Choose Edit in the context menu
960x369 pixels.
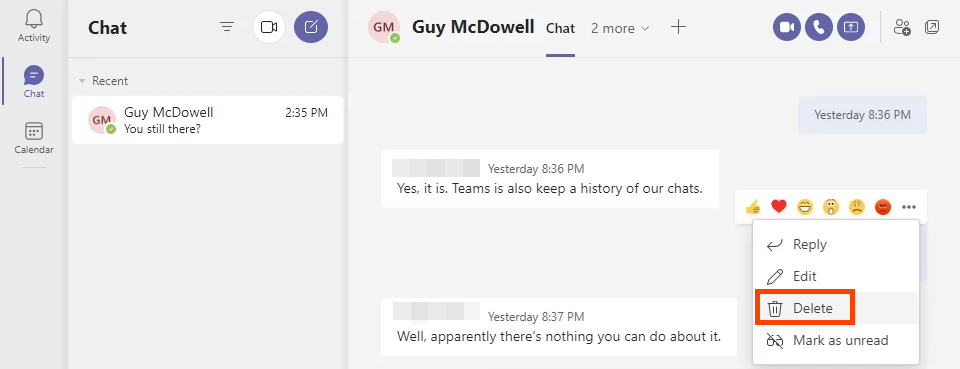click(x=836, y=277)
